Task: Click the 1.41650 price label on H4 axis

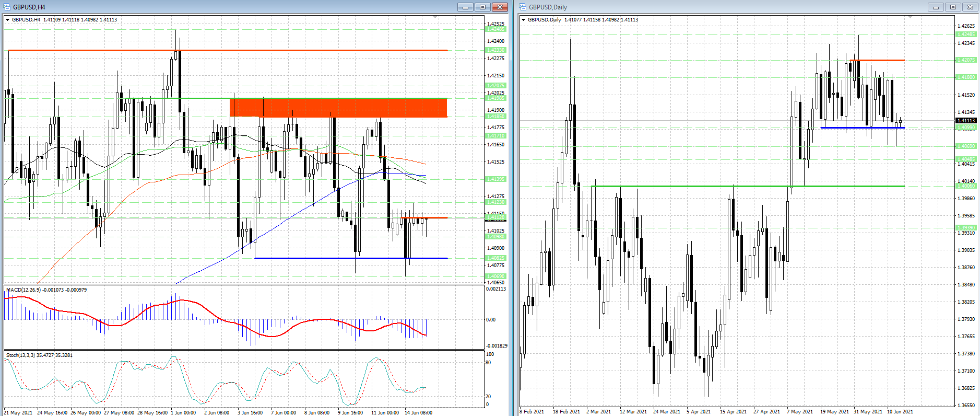Action: tap(496, 145)
